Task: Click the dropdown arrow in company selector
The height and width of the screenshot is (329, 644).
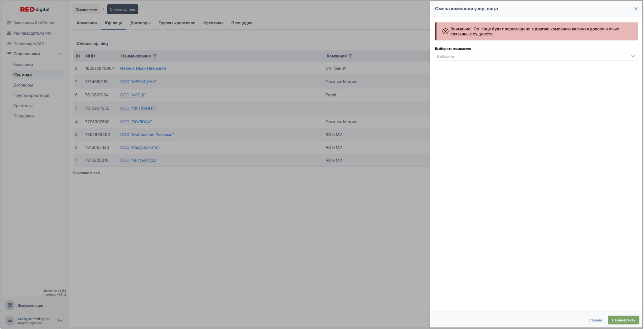Action: tap(633, 56)
